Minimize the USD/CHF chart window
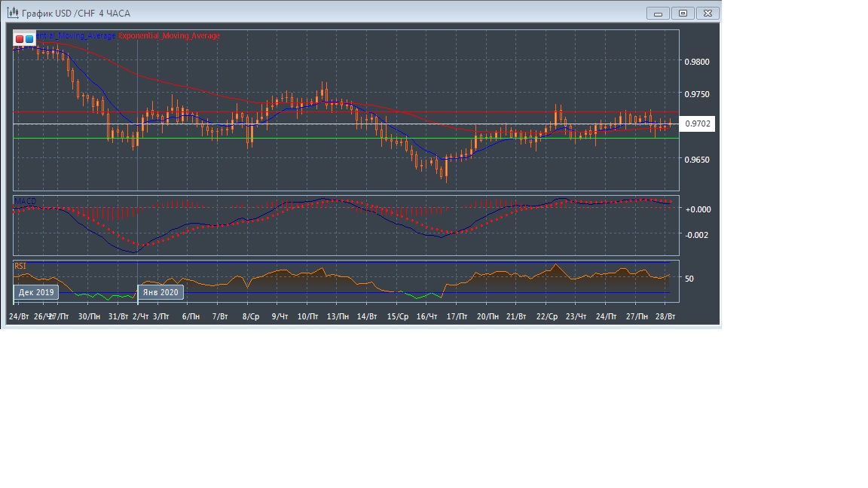 point(658,13)
